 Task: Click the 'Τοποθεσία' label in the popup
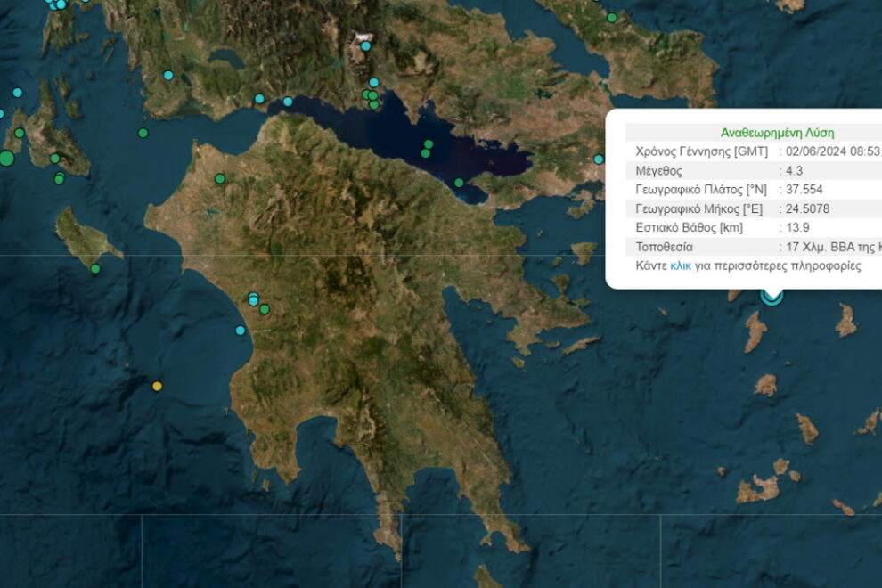pyautogui.click(x=664, y=247)
